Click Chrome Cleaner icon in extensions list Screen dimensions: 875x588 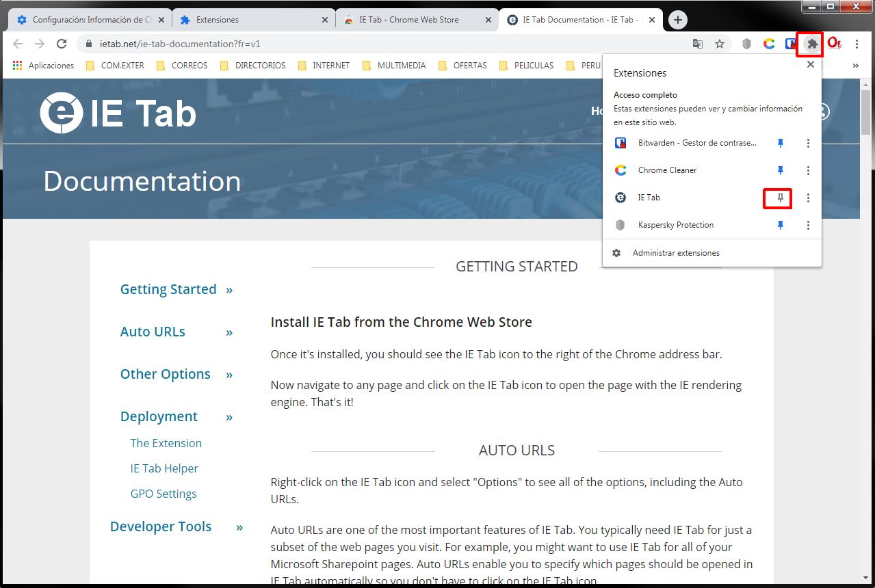click(x=621, y=170)
